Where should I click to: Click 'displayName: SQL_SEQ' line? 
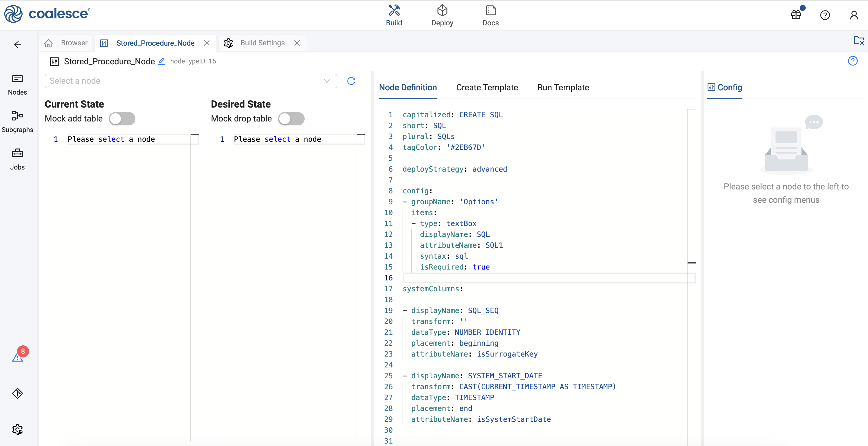pos(455,310)
